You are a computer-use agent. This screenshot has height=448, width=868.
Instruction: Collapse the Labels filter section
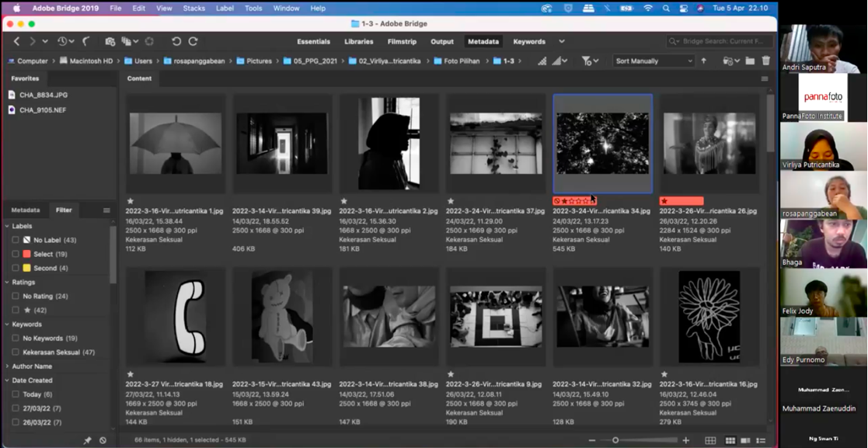(x=7, y=226)
